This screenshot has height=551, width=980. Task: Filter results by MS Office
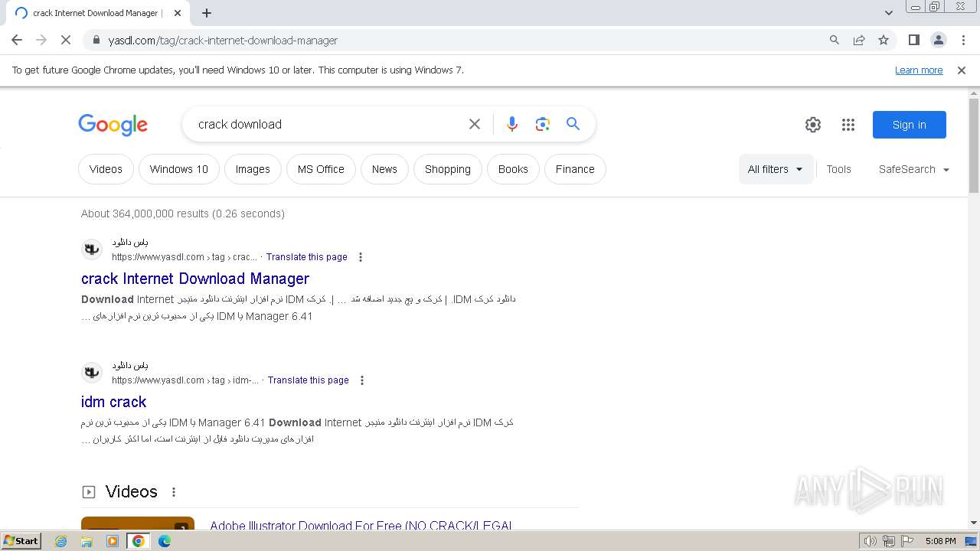coord(321,169)
